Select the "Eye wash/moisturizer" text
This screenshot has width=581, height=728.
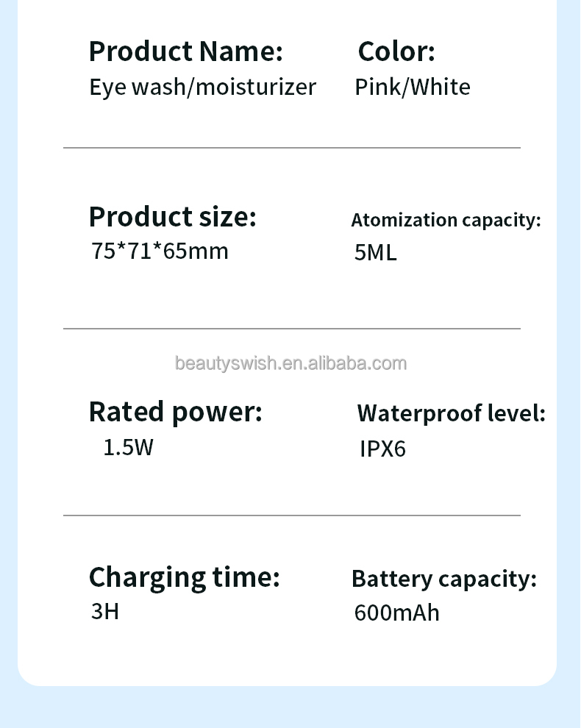[202, 87]
